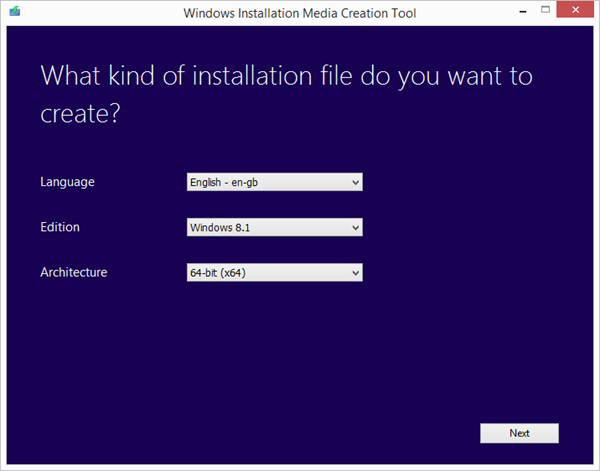Viewport: 600px width, 471px height.
Task: Click the Media Creation Tool app icon
Action: [x=15, y=11]
